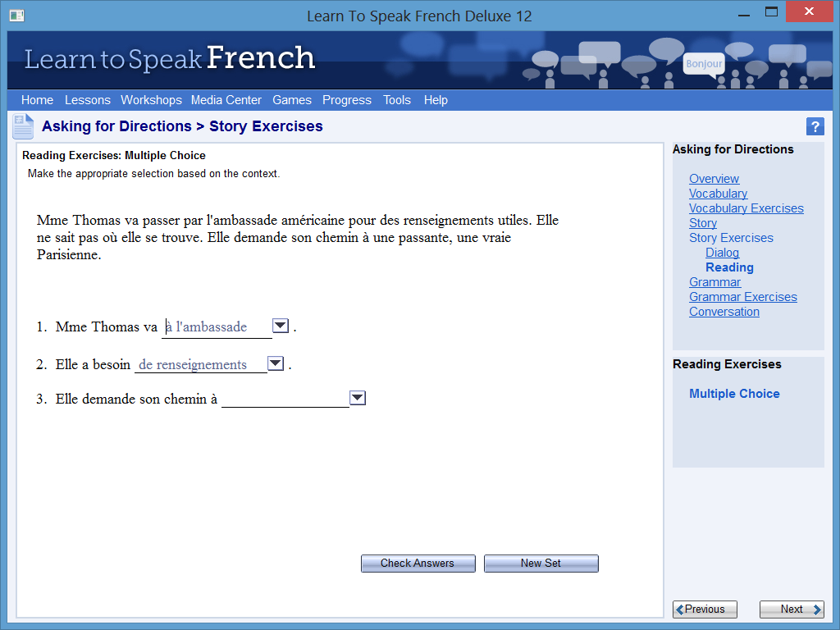
Task: Open the Grammar link
Action: pyautogui.click(x=715, y=282)
